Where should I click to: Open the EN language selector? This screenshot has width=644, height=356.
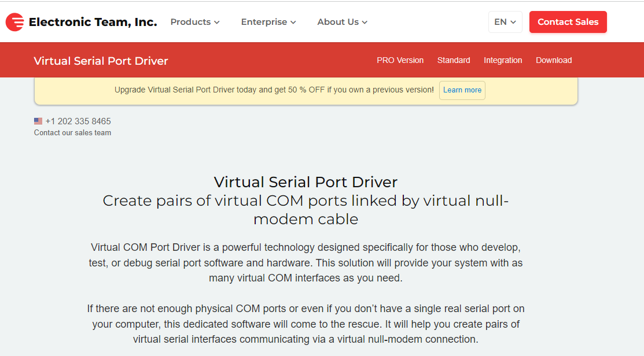(x=505, y=22)
